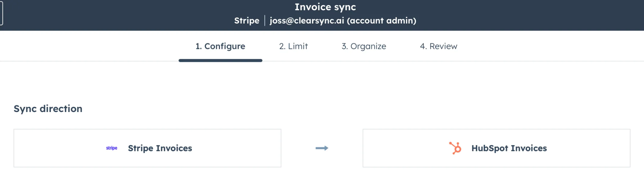Click the divider between Stripe and account email

pos(265,21)
